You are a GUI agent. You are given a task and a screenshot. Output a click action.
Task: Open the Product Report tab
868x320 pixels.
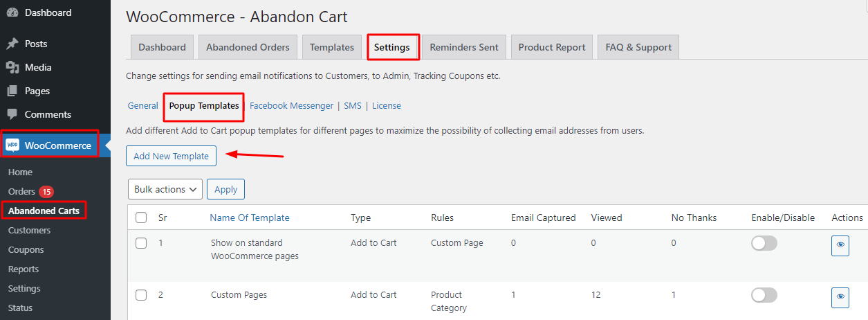pos(552,47)
